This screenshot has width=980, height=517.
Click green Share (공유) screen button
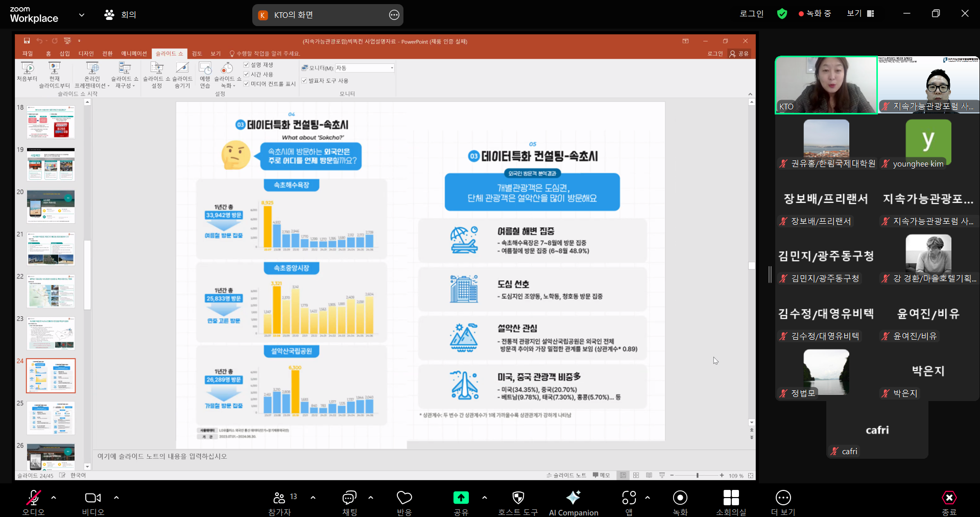461,503
